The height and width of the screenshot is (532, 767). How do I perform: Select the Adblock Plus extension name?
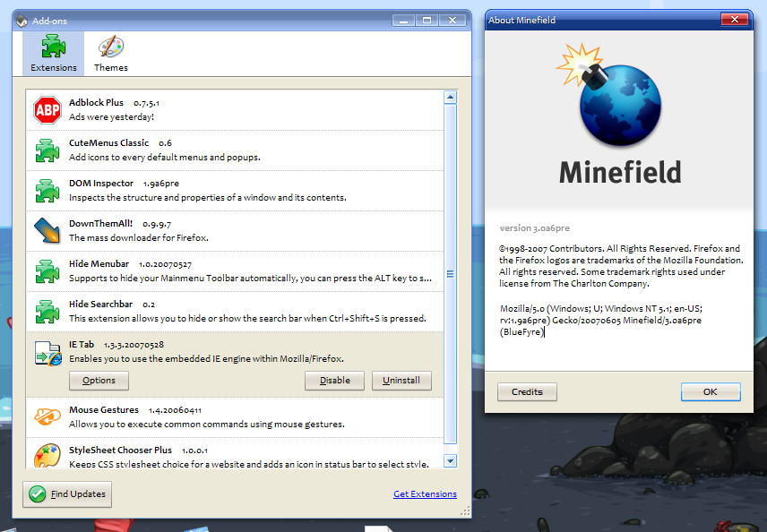pyautogui.click(x=96, y=103)
